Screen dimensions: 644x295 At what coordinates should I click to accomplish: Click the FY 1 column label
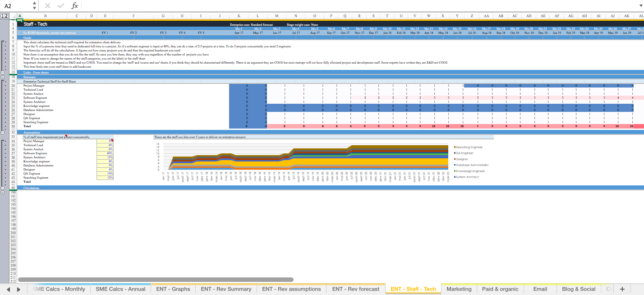pos(105,33)
